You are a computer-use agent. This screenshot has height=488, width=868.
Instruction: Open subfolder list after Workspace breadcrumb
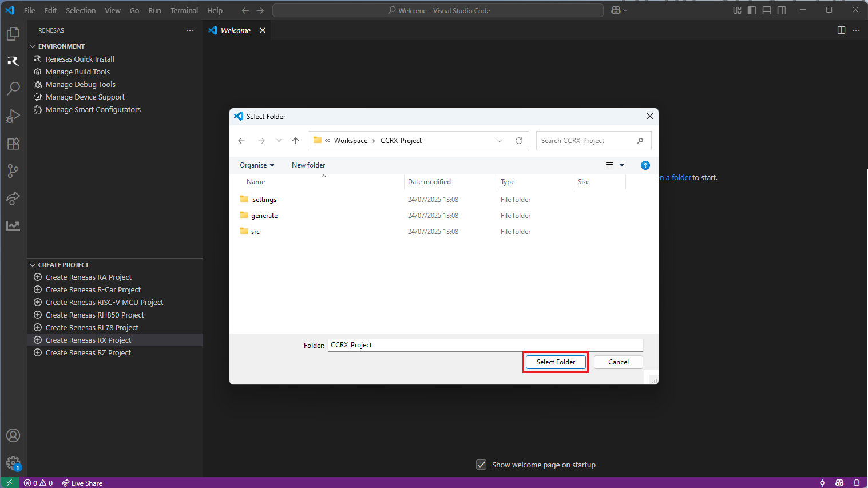click(374, 141)
